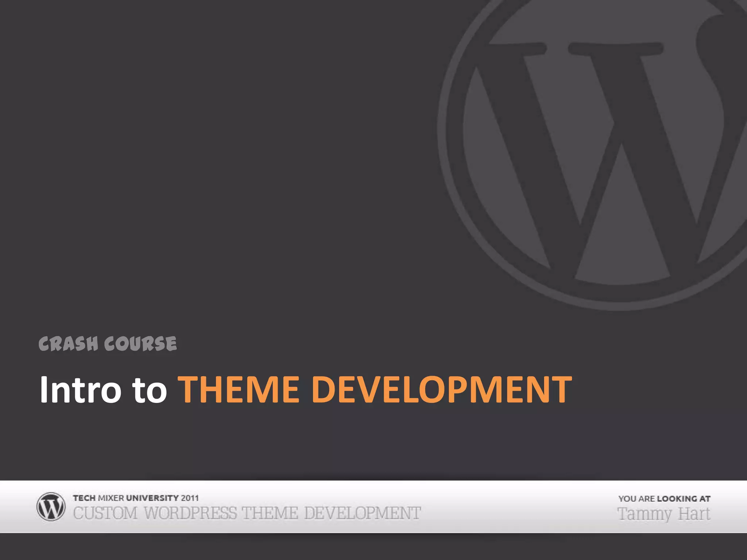Select the word COURSE in subtitle
The height and width of the screenshot is (560, 747).
tap(140, 344)
